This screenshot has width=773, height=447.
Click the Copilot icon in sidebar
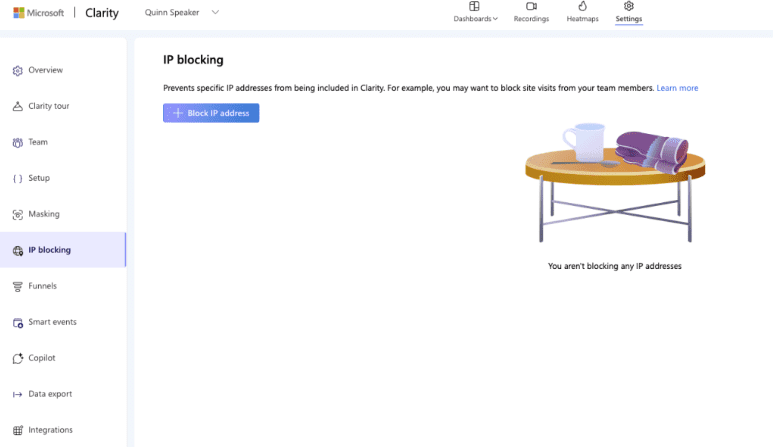pos(17,358)
